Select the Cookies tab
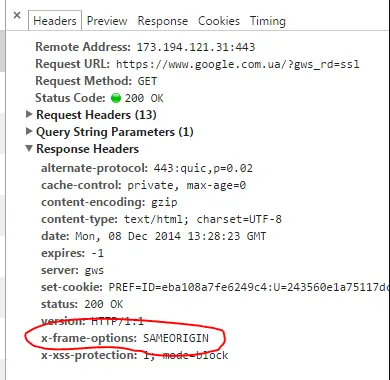390x380 pixels. click(219, 21)
